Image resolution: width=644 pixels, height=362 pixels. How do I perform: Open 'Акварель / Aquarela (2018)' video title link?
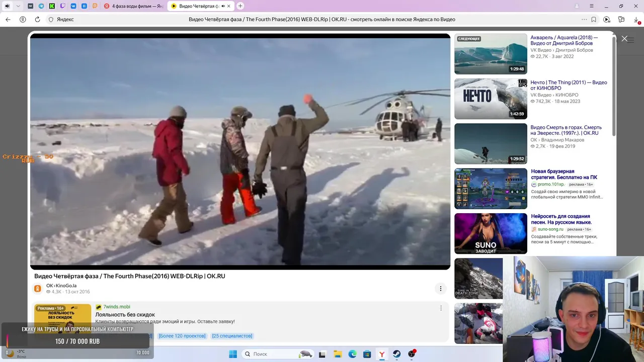click(564, 40)
